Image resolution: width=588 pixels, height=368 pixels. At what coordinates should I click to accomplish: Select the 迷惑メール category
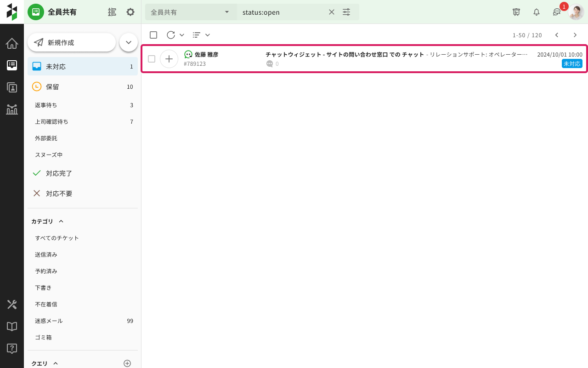(49, 321)
